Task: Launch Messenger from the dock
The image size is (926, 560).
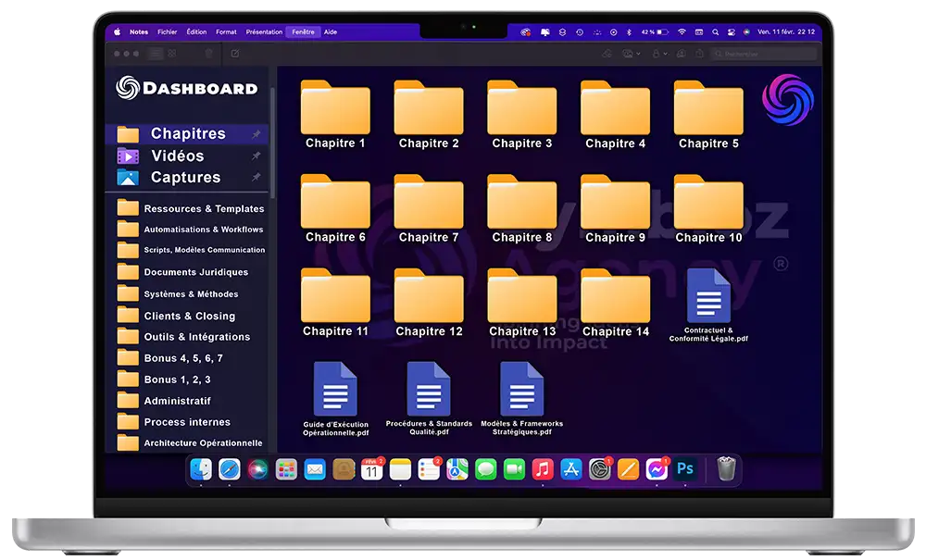Action: click(657, 470)
